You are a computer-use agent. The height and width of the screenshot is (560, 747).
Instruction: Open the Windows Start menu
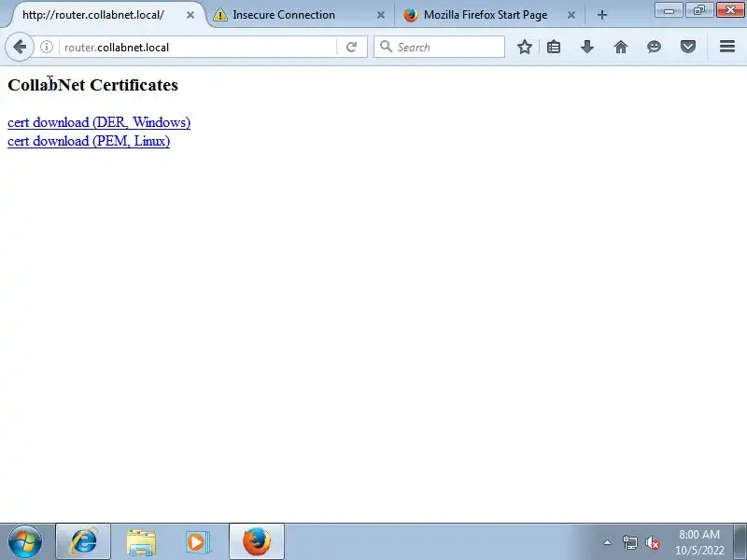tap(25, 541)
